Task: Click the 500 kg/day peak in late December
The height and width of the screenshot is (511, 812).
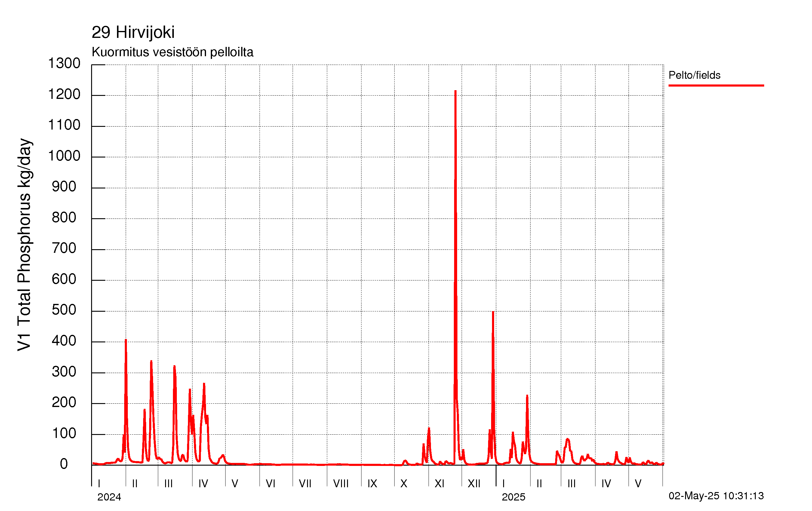Action: coord(493,312)
